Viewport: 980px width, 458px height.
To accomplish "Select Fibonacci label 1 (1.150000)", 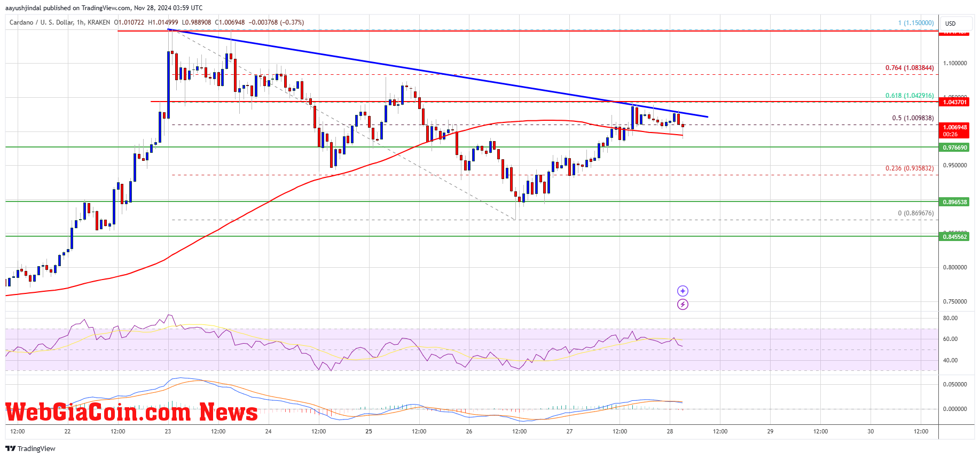I will (x=916, y=23).
